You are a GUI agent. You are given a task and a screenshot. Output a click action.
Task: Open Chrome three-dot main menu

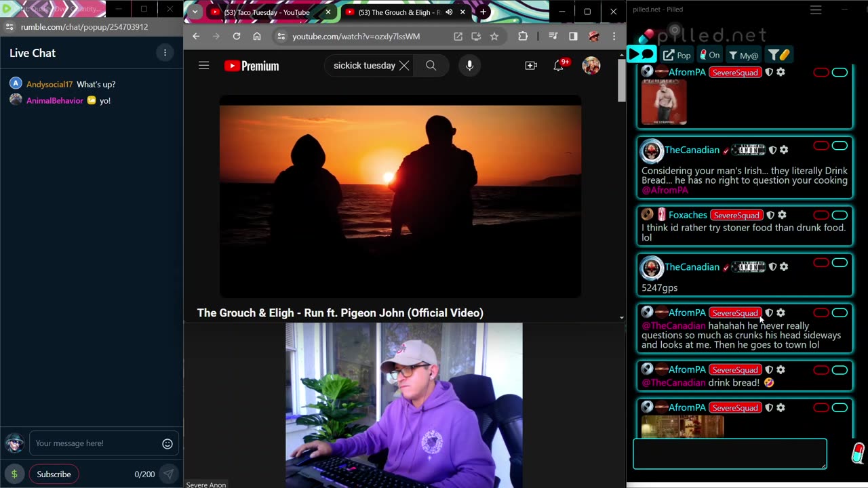coord(614,37)
